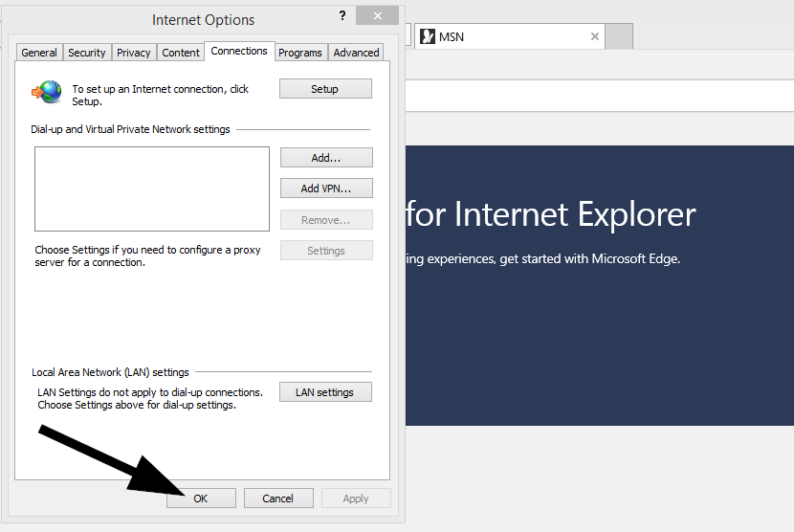
Task: Click the greyed Remove... button
Action: [x=326, y=220]
